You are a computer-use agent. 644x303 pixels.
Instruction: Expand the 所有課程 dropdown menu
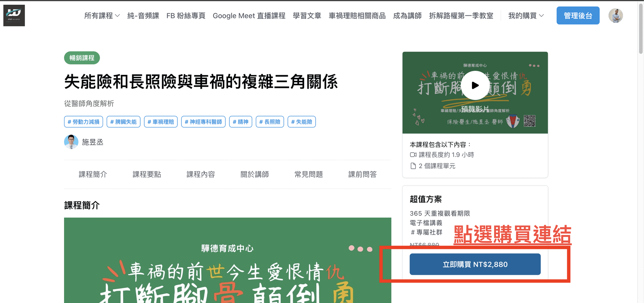click(x=102, y=16)
